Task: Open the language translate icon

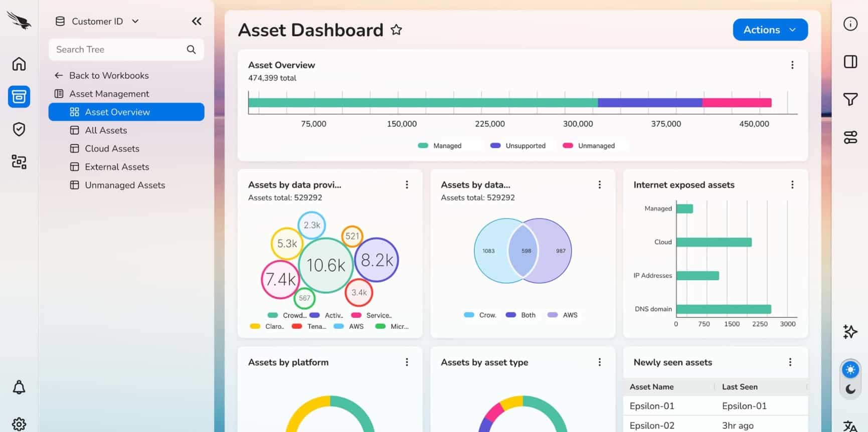Action: tap(850, 426)
